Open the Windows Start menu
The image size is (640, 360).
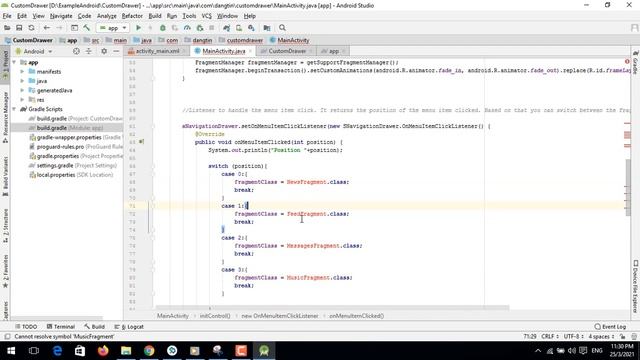[x=11, y=351]
